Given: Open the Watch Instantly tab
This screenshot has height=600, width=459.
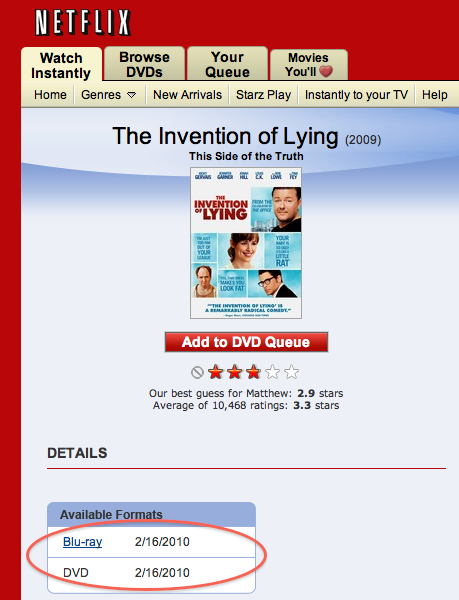Looking at the screenshot, I should pyautogui.click(x=61, y=65).
